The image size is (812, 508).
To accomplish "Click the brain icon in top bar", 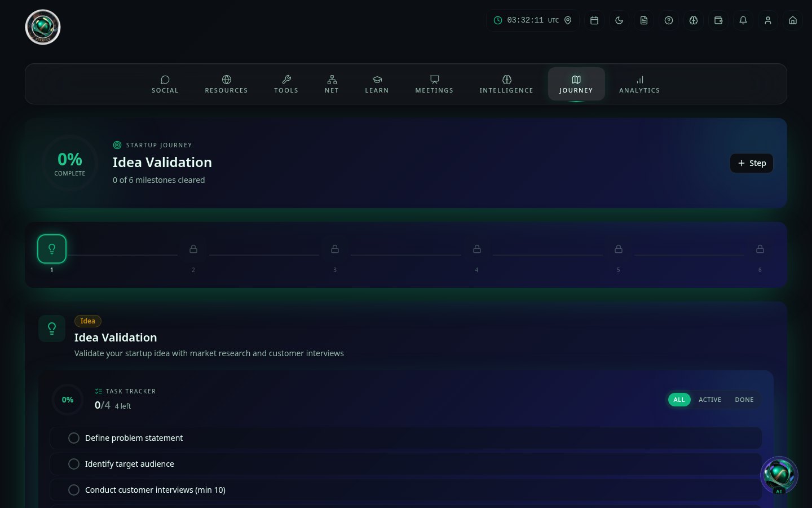I will tap(694, 20).
